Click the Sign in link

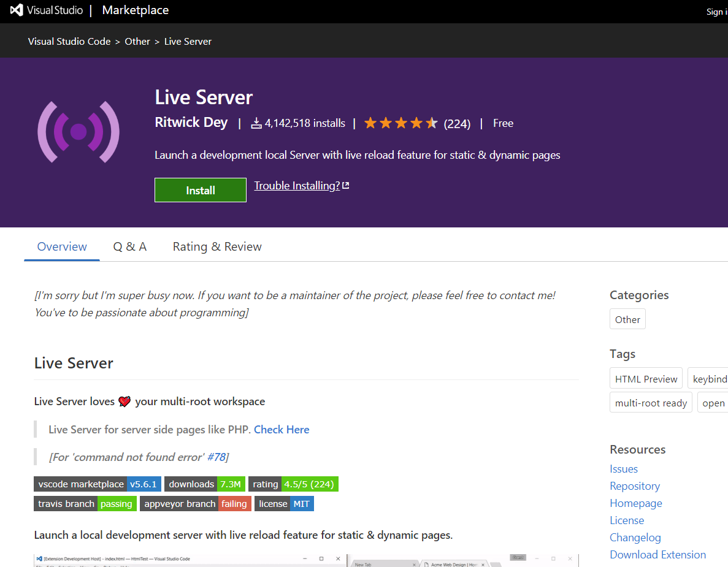717,12
